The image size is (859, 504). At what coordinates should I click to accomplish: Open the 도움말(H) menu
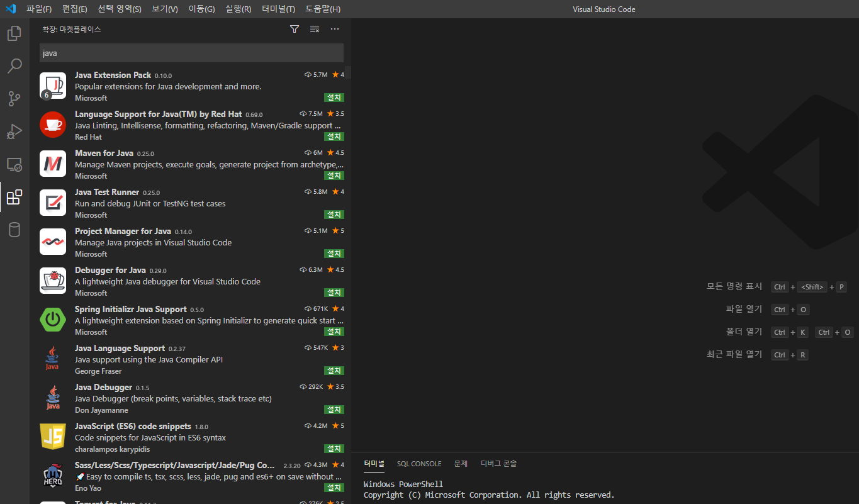click(x=323, y=9)
